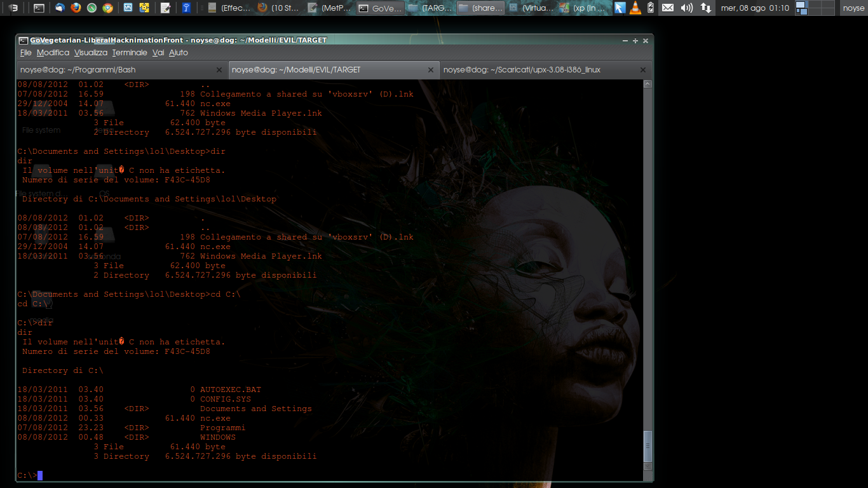Open the system monitor launcher icon
This screenshot has height=488, width=868.
point(128,8)
